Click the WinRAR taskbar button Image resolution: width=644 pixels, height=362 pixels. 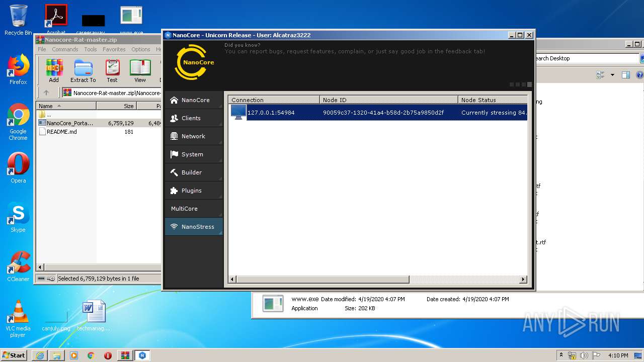tap(125, 355)
